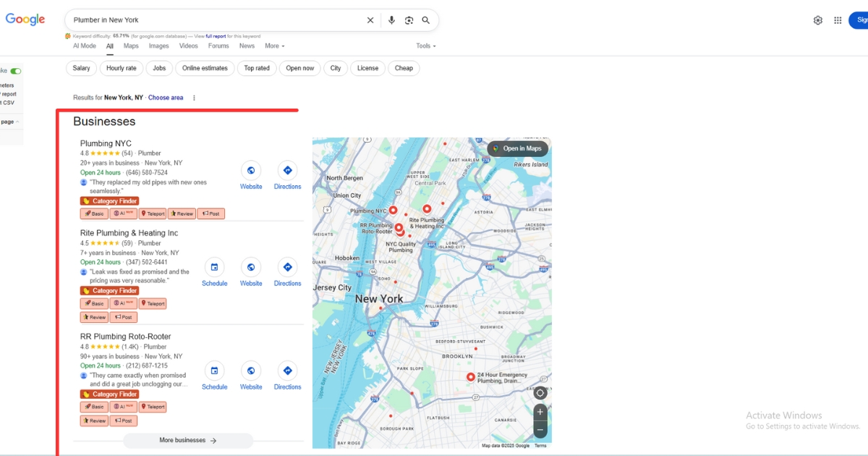Click the Google logo
This screenshot has width=868, height=456.
[x=25, y=20]
